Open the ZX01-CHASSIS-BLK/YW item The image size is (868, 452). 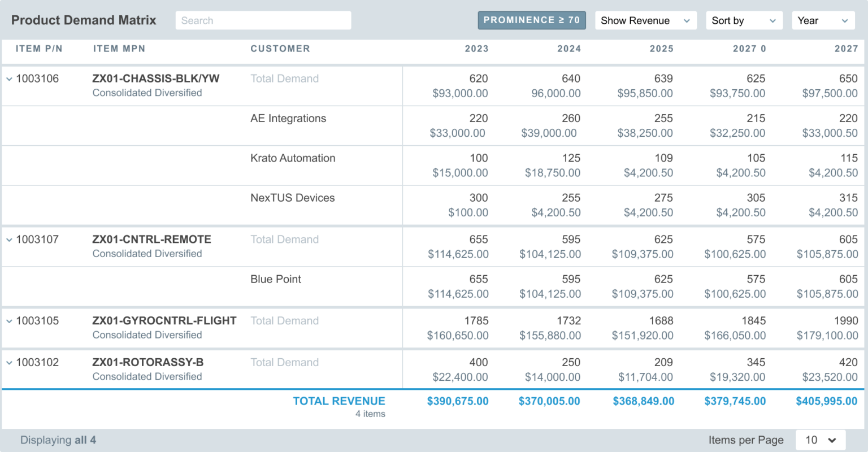tap(156, 79)
